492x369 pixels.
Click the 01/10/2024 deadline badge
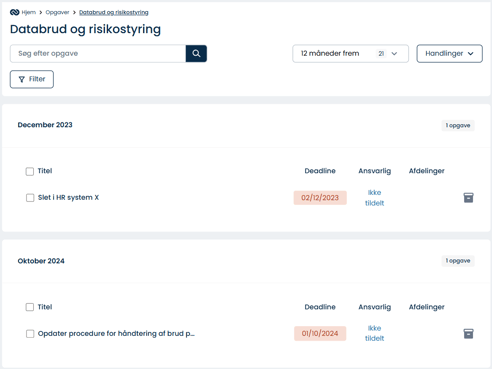320,333
